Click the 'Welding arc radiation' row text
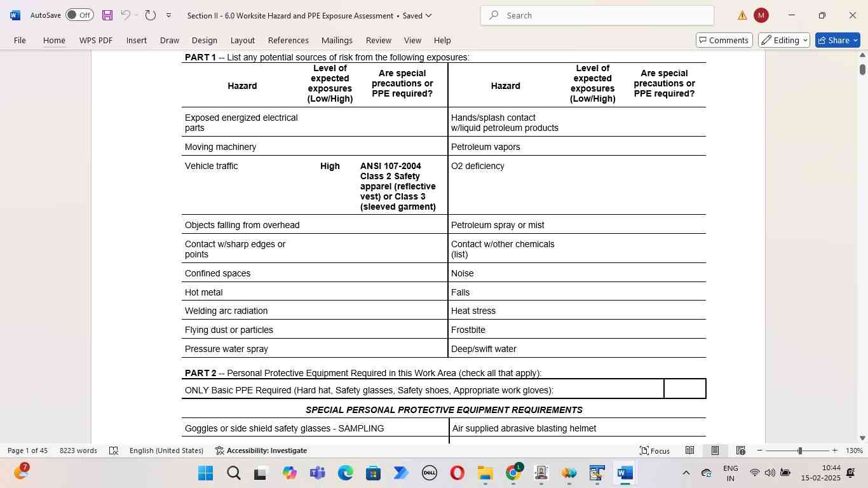The image size is (868, 488). [226, 311]
